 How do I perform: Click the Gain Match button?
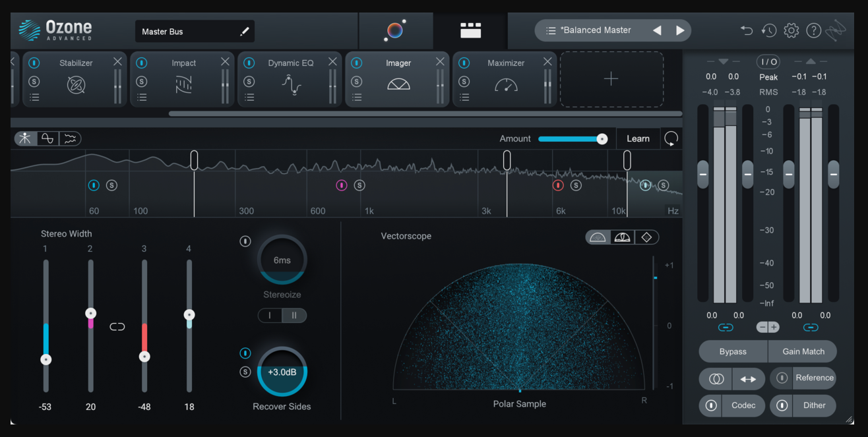click(803, 351)
